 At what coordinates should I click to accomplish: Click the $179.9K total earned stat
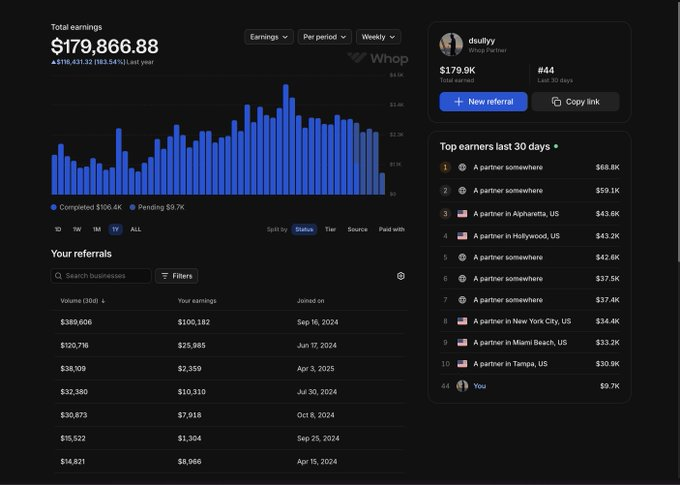coord(457,74)
